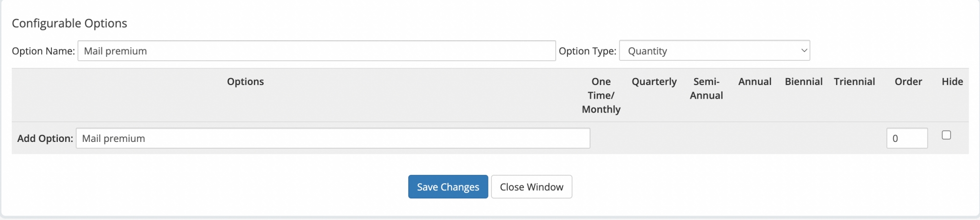The width and height of the screenshot is (980, 220).
Task: Open the Option Type dropdown
Action: pos(714,51)
